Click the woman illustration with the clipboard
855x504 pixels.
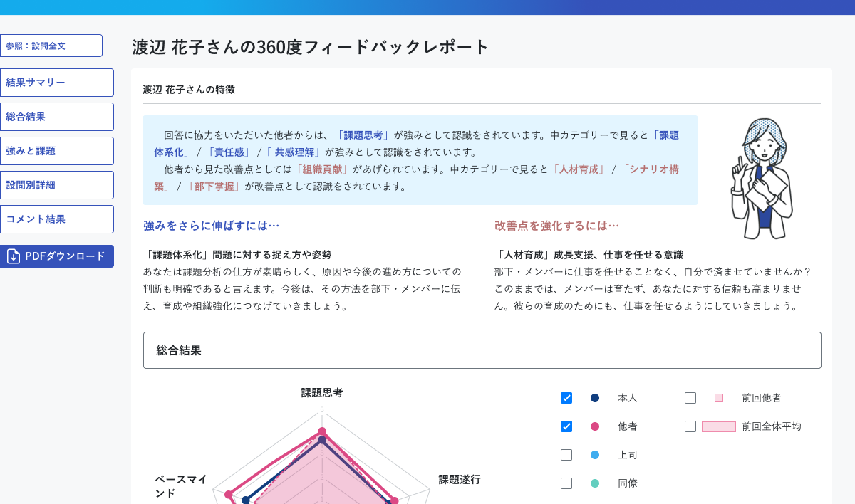point(762,179)
